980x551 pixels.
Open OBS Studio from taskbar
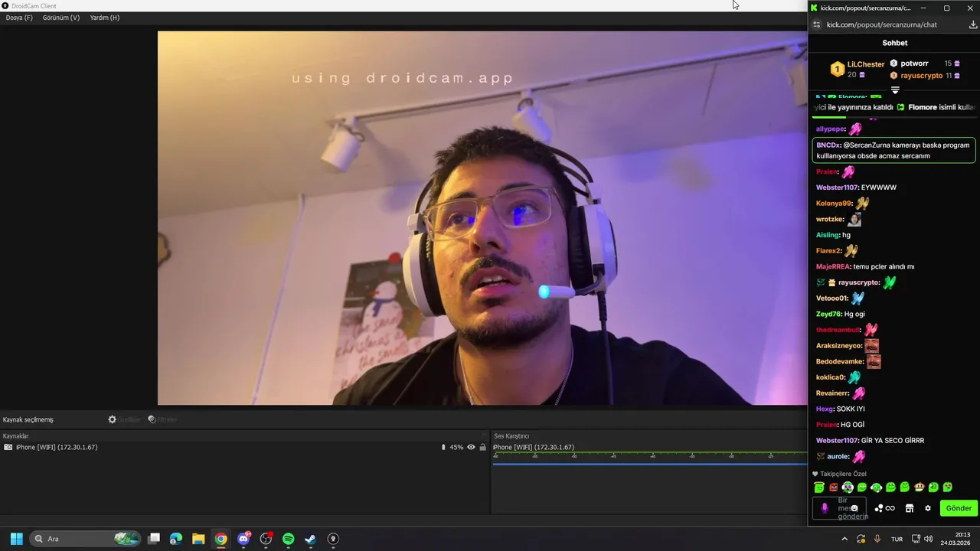[266, 539]
